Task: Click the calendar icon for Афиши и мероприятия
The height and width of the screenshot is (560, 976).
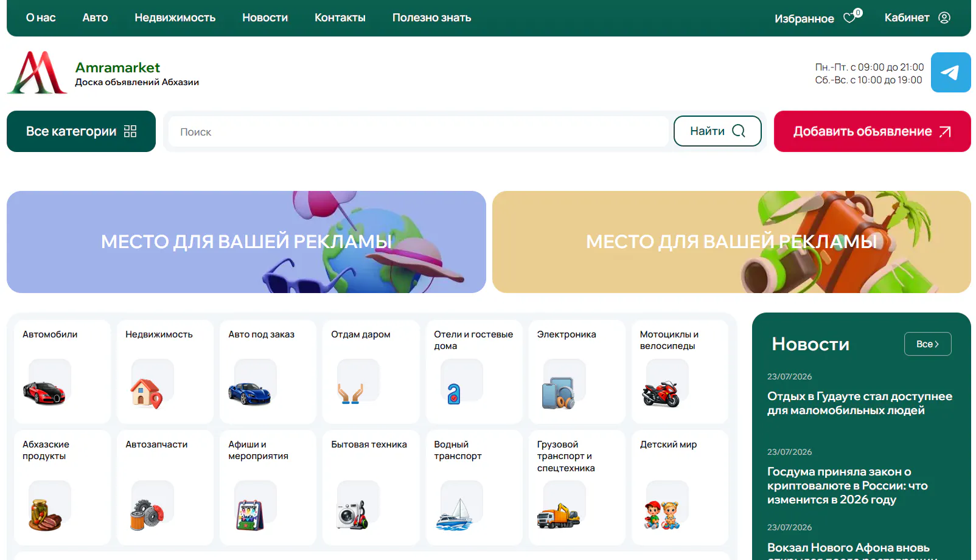Action: tap(249, 515)
